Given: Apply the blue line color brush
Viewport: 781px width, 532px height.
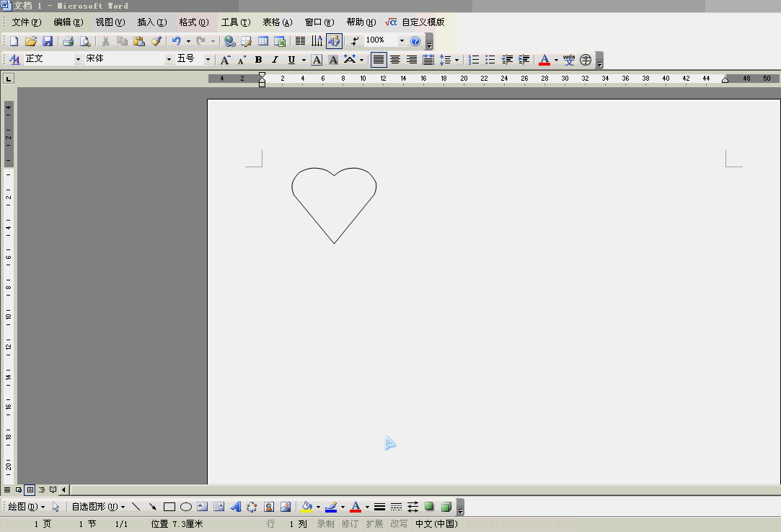Looking at the screenshot, I should coord(331,507).
